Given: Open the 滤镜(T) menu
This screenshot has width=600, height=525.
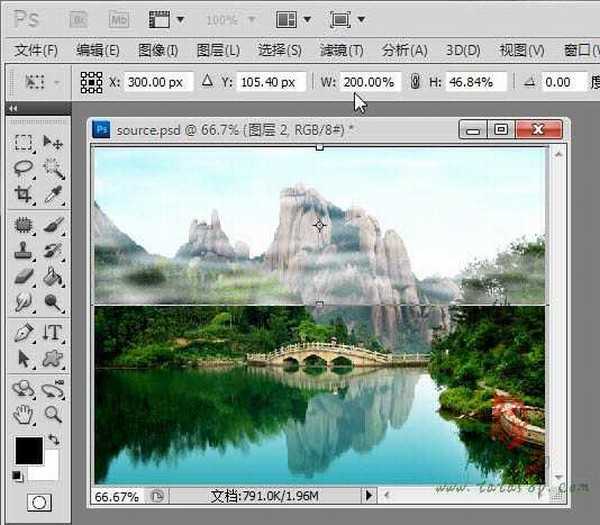Looking at the screenshot, I should pyautogui.click(x=341, y=50).
